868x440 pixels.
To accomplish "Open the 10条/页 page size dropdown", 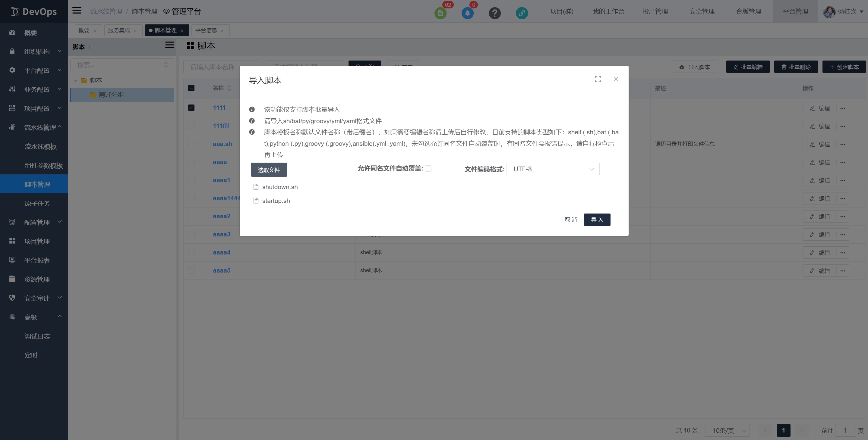I will pos(727,430).
